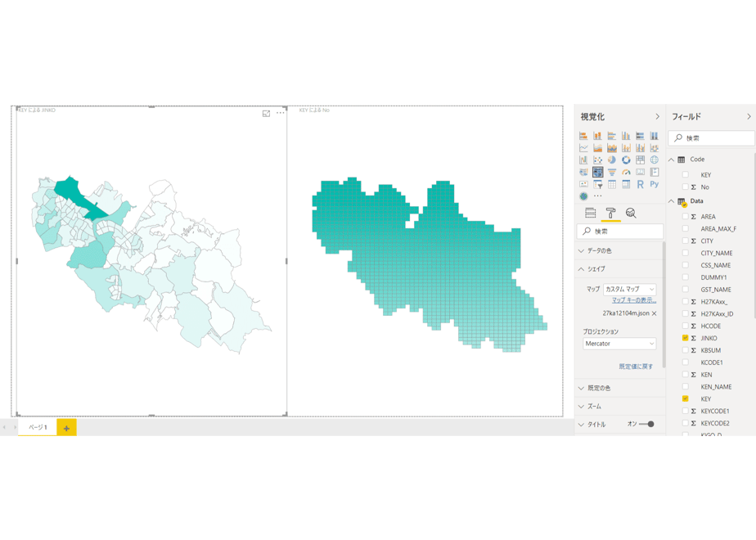Select the card visual
Screen dimensions: 756x540
pyautogui.click(x=641, y=172)
